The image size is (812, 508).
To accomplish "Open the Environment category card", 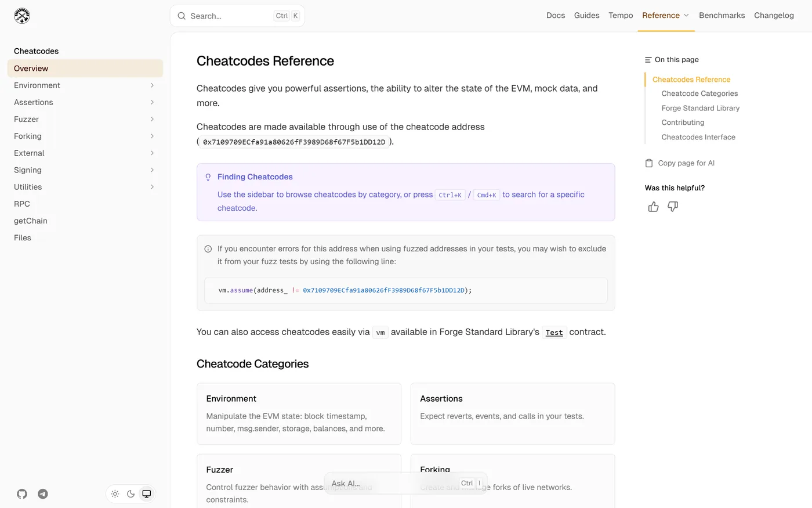I will tap(299, 414).
